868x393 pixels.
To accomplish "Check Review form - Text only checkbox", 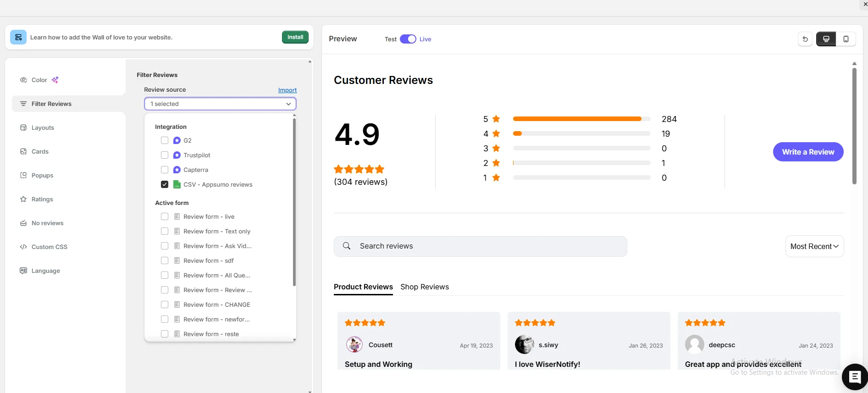I will click(x=165, y=231).
